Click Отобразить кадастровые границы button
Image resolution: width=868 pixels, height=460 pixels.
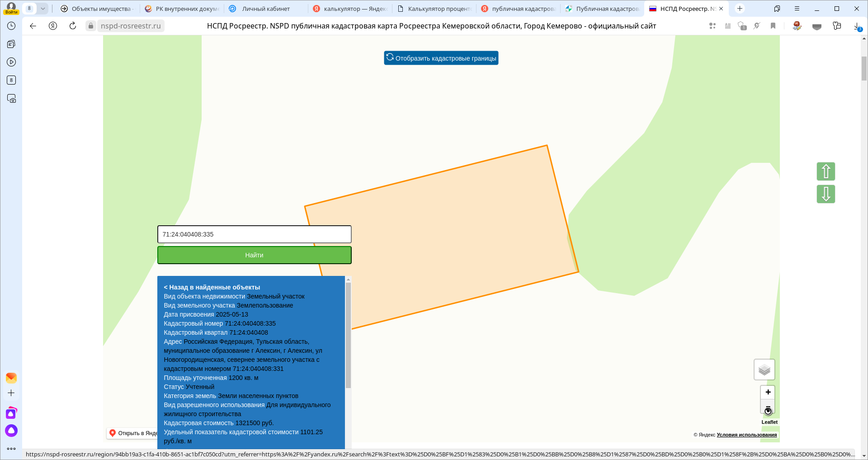coord(441,58)
